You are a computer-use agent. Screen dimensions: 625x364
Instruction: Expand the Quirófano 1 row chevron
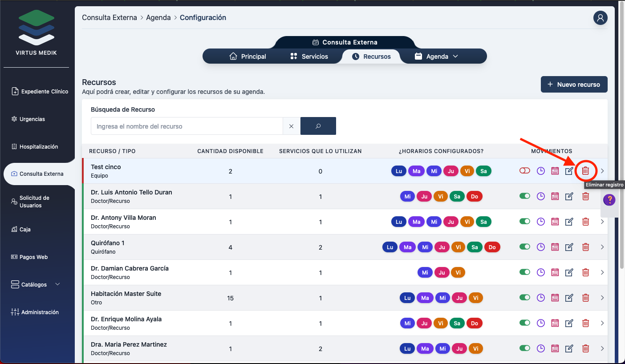click(602, 247)
